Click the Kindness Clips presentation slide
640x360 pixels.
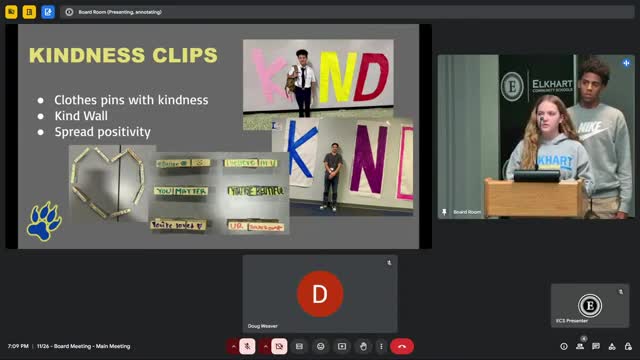pos(218,136)
